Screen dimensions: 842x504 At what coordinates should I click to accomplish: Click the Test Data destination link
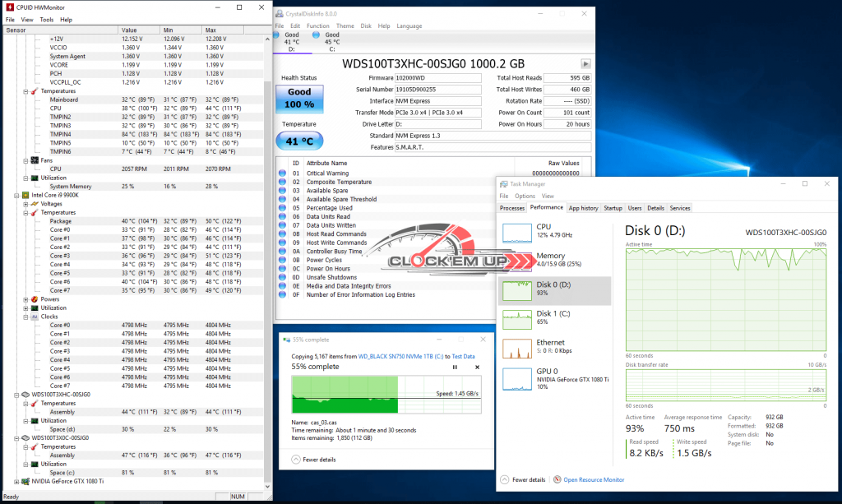coord(463,356)
